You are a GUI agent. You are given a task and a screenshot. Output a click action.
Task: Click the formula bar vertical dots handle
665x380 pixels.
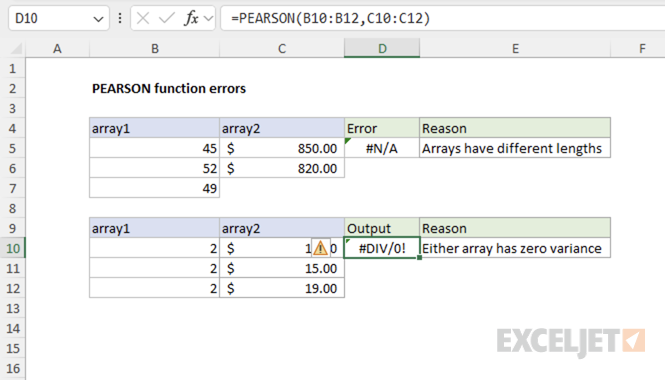tap(120, 18)
